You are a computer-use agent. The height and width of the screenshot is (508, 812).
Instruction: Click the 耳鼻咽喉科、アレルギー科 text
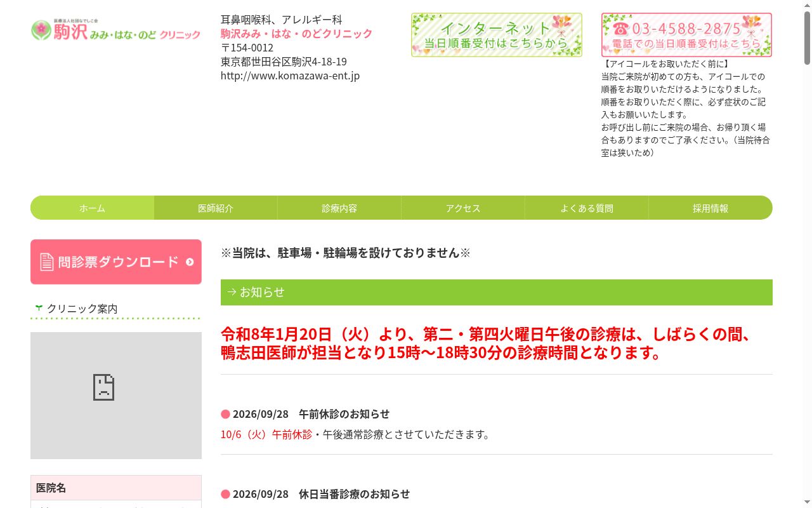pos(282,20)
